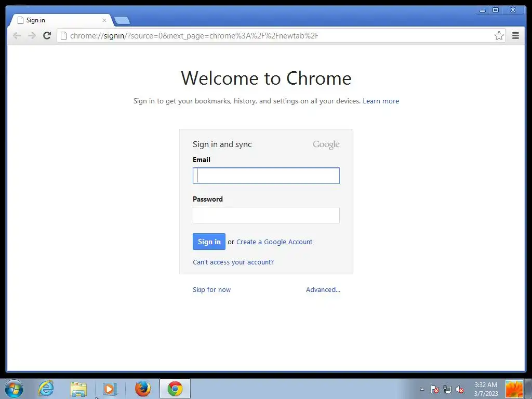This screenshot has width=532, height=399.
Task: Click the browser back arrow
Action: coord(17,36)
